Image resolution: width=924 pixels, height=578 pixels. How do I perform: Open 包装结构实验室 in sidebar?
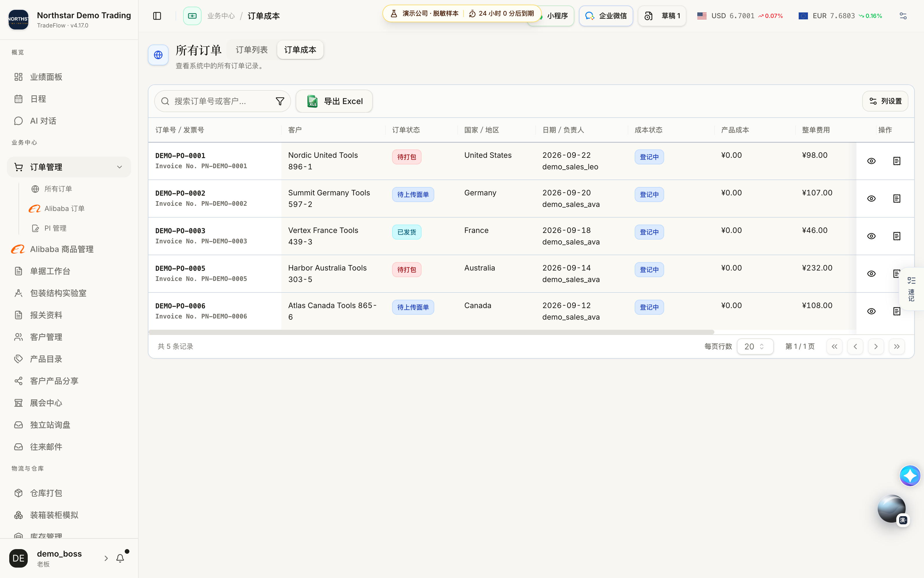coord(69,293)
